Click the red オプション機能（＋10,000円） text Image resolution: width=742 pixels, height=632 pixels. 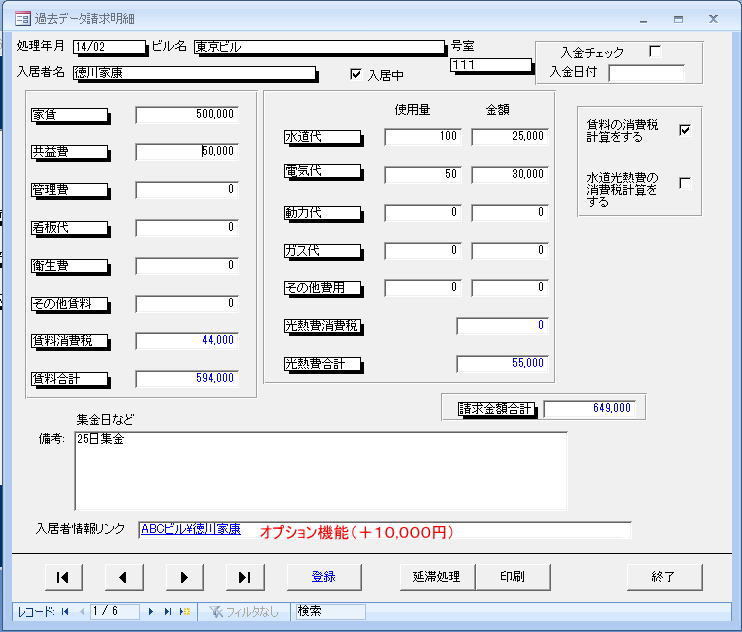[x=356, y=533]
